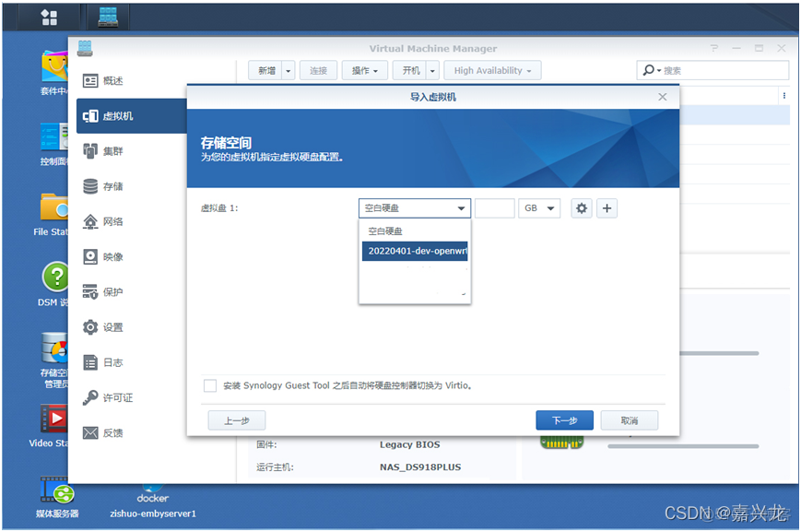Open the docker zishuo-embyserver1 taskbar icon
The height and width of the screenshot is (532, 801).
[x=151, y=498]
